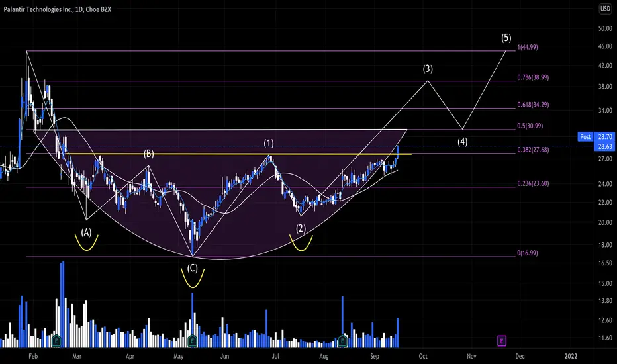Click the yellow arc beneath wave (2)
Image resolution: width=617 pixels, height=364 pixels.
301,243
